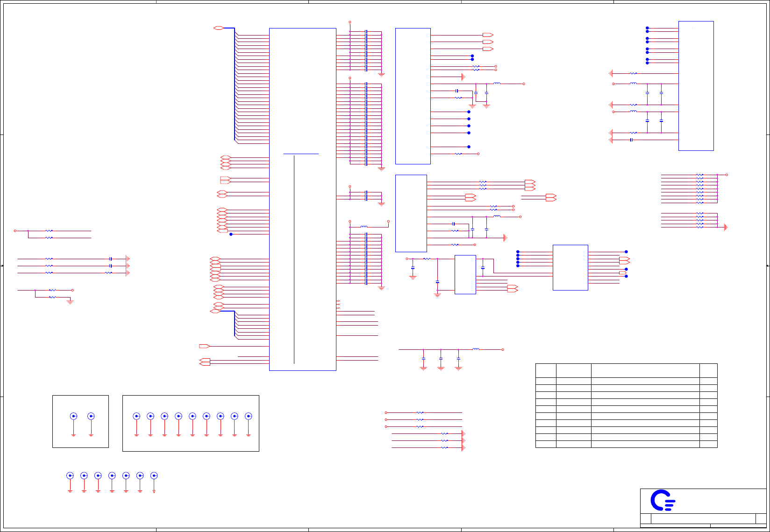
Task: Select the inductor on the three-capacitor filter rail
Action: click(476, 349)
